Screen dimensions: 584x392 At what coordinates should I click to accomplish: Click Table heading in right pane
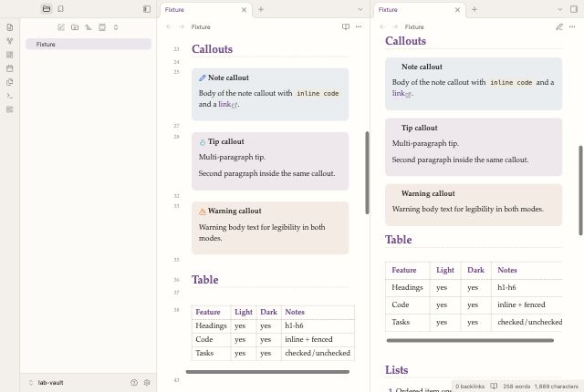(x=398, y=240)
